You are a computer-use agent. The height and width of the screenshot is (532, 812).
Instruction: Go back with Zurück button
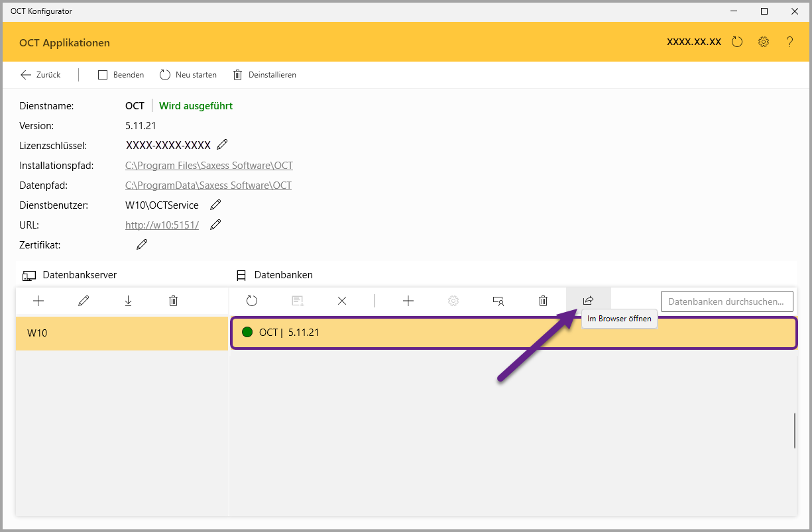point(40,75)
